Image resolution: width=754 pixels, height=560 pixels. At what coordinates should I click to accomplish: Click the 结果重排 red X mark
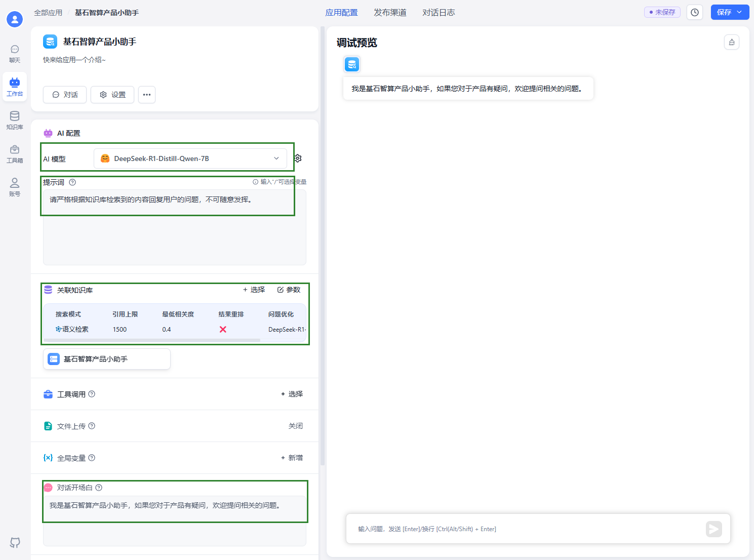223,329
